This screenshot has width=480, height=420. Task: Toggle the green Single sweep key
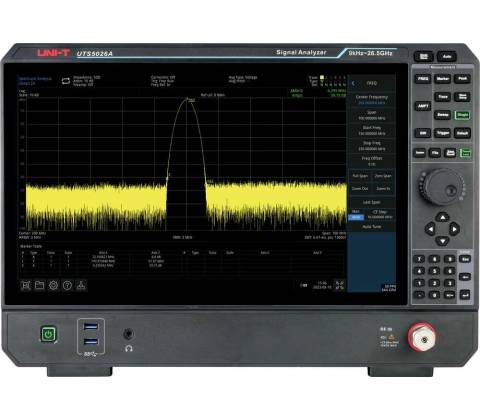tap(462, 115)
